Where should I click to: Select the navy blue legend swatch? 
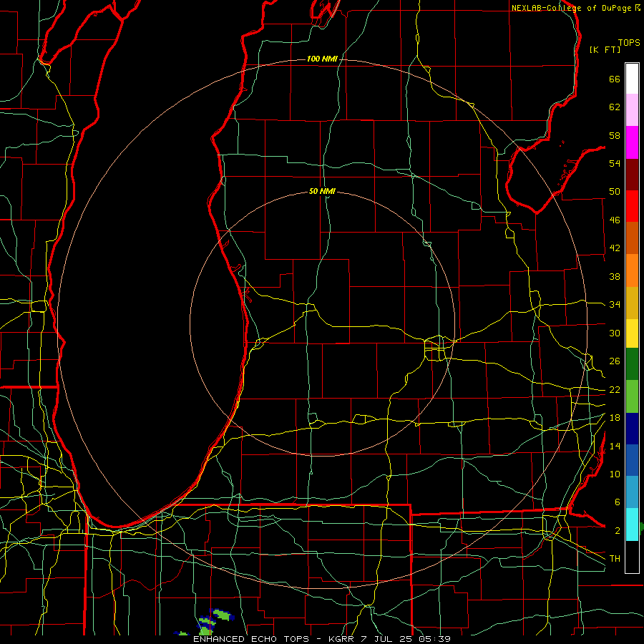(632, 429)
